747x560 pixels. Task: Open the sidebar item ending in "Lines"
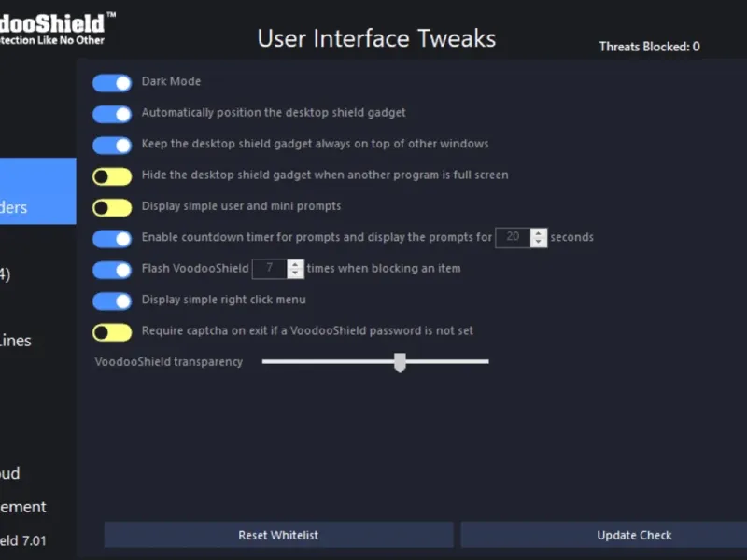click(19, 341)
